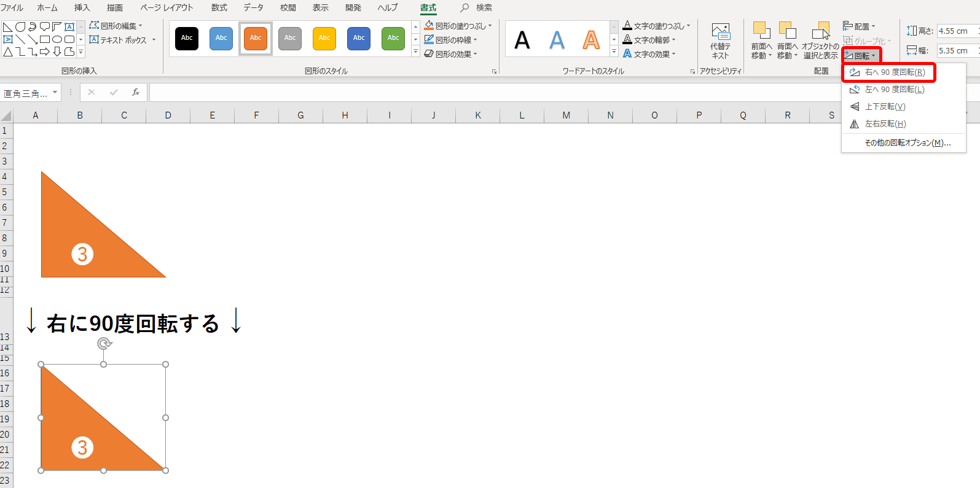Select the rounded rectangle shape
This screenshot has width=980, height=488.
point(69,39)
